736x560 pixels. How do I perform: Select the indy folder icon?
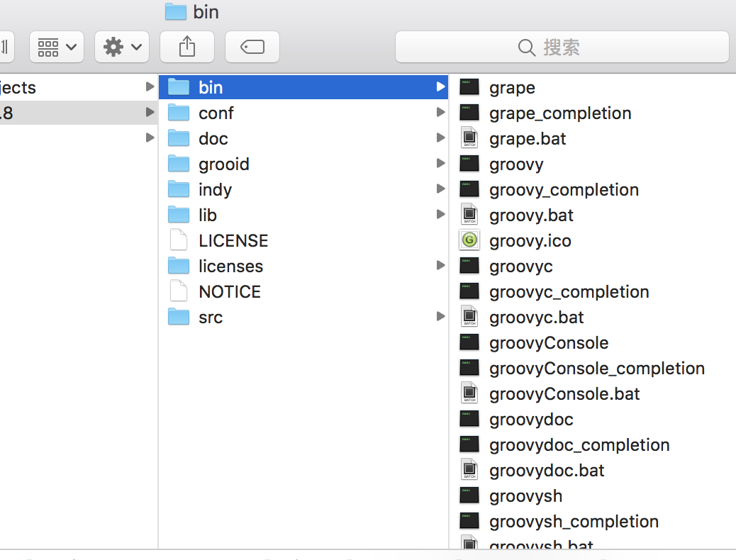179,189
